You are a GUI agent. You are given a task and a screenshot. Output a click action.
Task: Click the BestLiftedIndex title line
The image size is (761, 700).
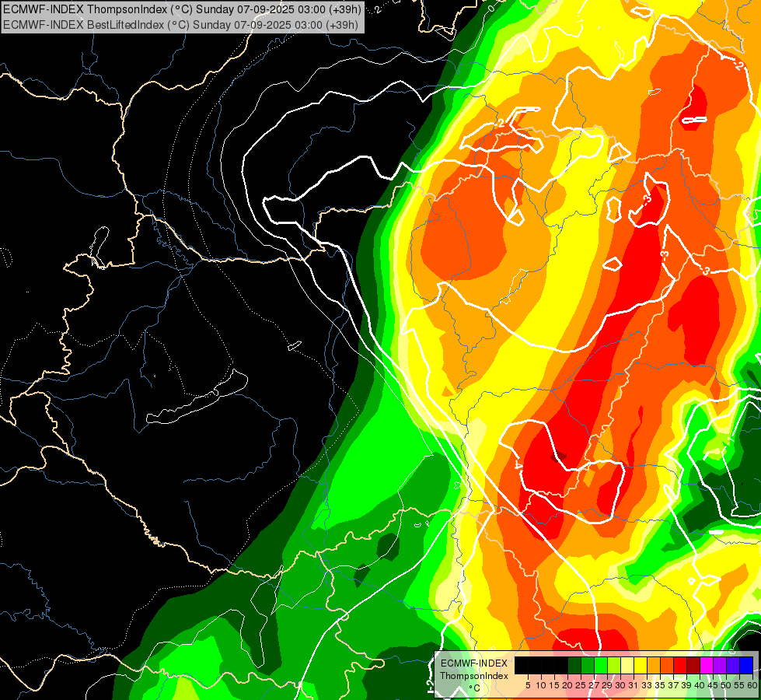(180, 24)
